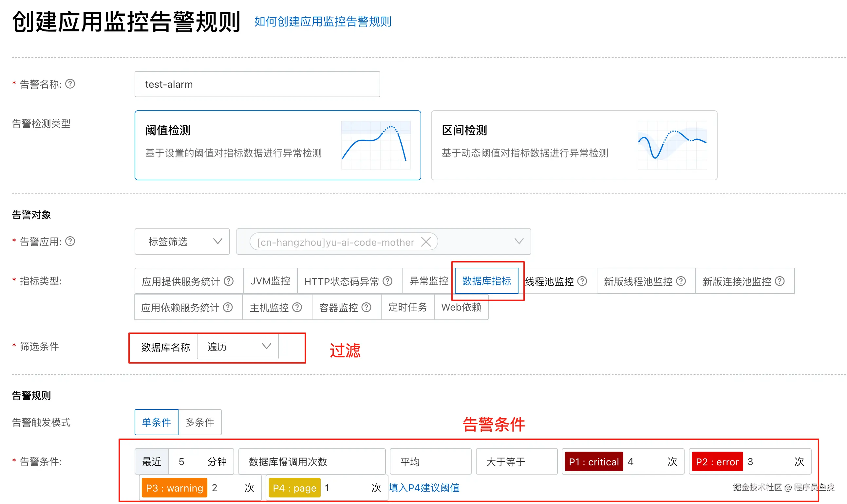The height and width of the screenshot is (504, 847).
Task: Click help icon on 应用提供服务统计 tab
Action: pos(229,281)
